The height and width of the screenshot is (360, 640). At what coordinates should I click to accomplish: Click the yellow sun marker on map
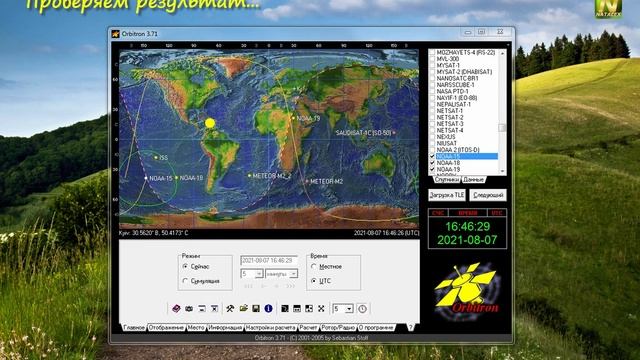point(210,123)
